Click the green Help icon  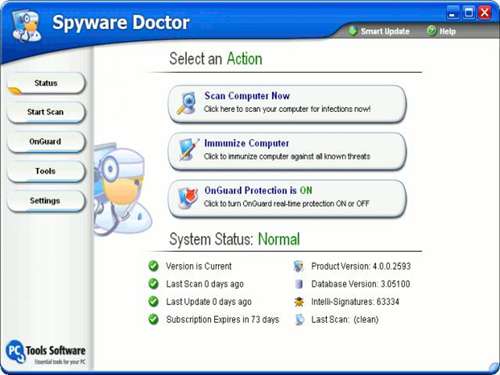[431, 31]
